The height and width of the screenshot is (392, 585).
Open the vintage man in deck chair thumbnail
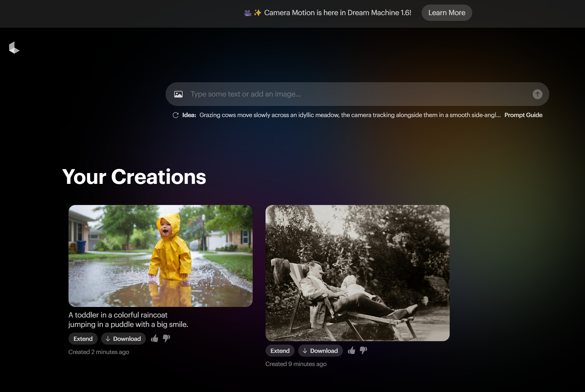click(357, 273)
